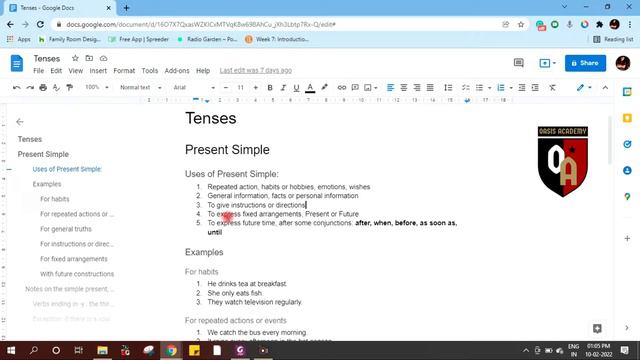Open bulleted list options dropdown arrow
Screen dimensions: 640x360
click(x=489, y=87)
